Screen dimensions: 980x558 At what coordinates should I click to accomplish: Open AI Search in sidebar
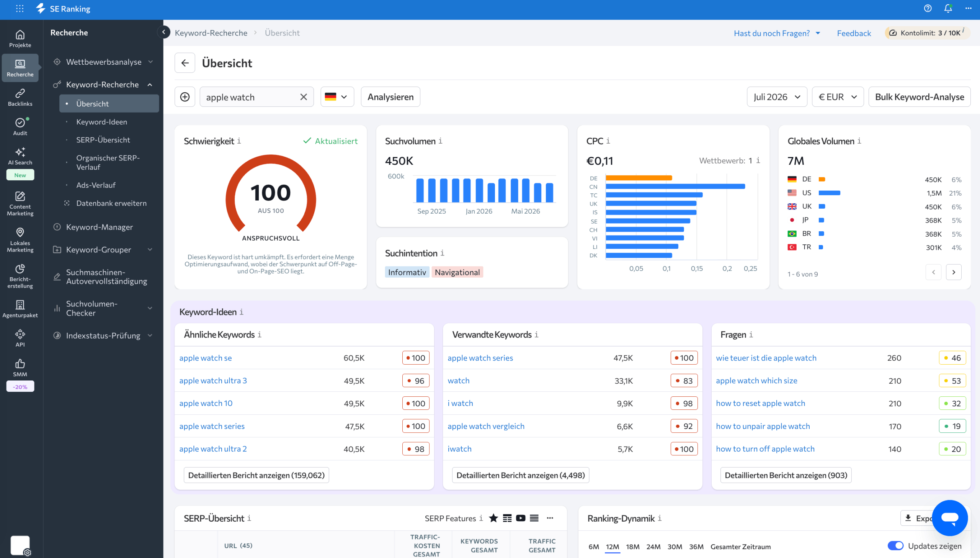(x=20, y=155)
